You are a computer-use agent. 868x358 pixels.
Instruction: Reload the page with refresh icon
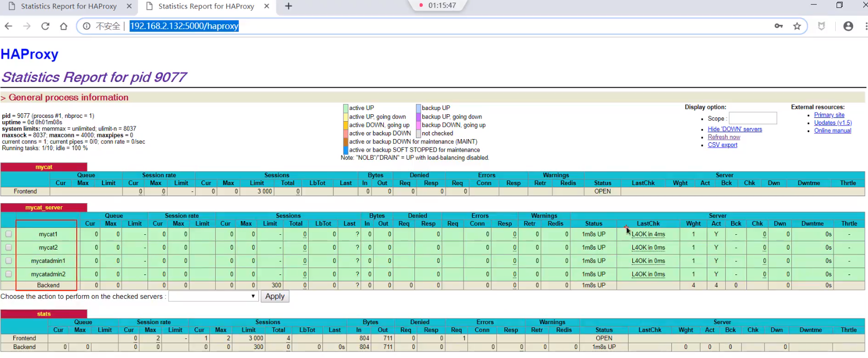[x=45, y=26]
